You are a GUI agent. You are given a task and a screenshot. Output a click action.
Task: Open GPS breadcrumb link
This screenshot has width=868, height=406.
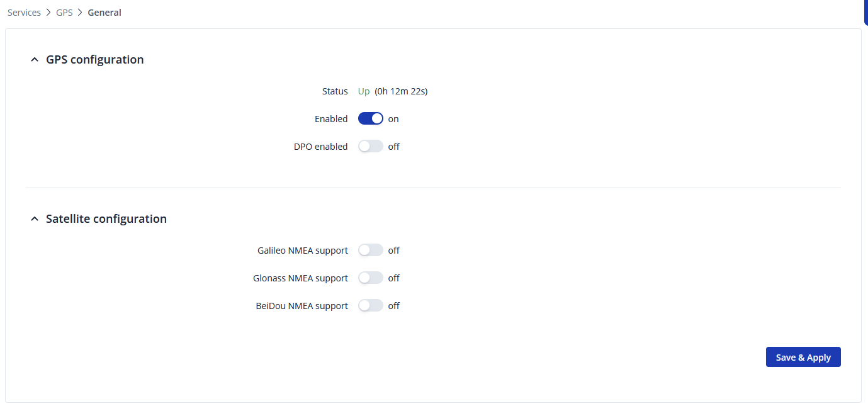click(x=64, y=13)
